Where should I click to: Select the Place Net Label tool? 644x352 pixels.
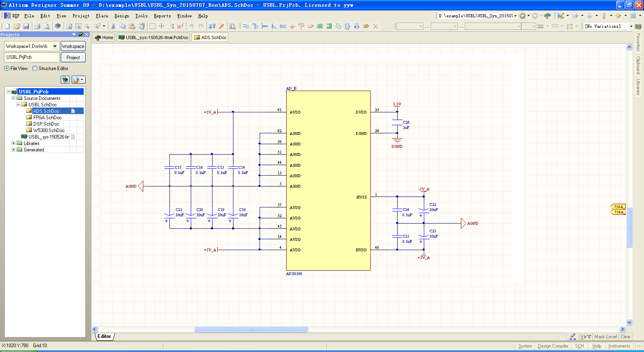(x=283, y=26)
